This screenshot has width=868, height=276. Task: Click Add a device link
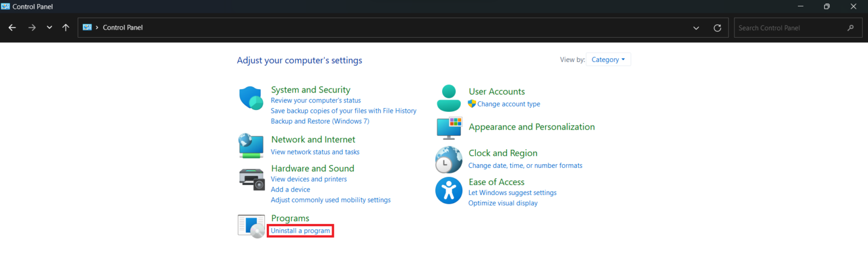tap(290, 190)
